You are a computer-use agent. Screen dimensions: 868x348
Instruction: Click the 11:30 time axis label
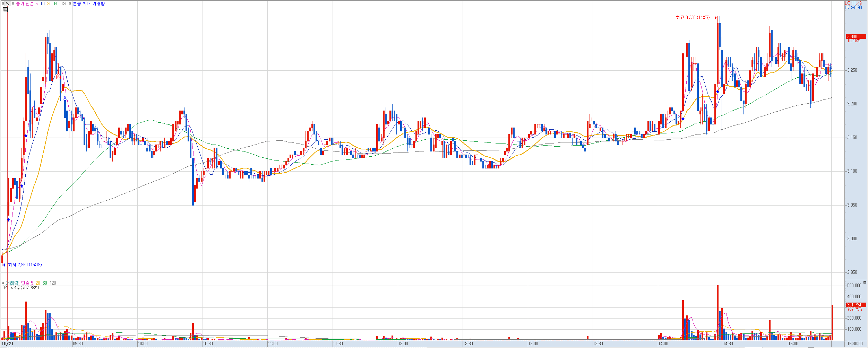click(338, 344)
